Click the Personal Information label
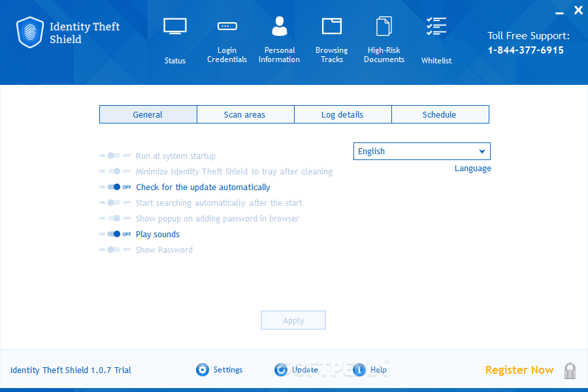Viewport: 588px width, 392px height. coord(280,55)
